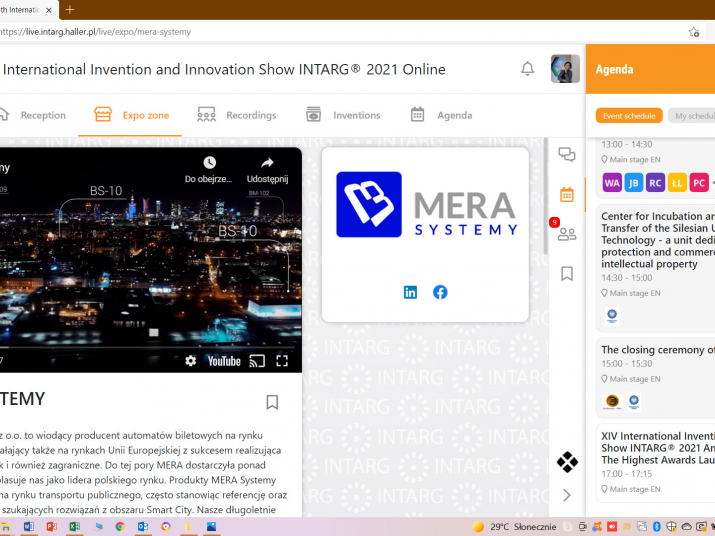This screenshot has height=536, width=715.
Task: Bookmark the MERA Systemy exhibitor
Action: (272, 402)
